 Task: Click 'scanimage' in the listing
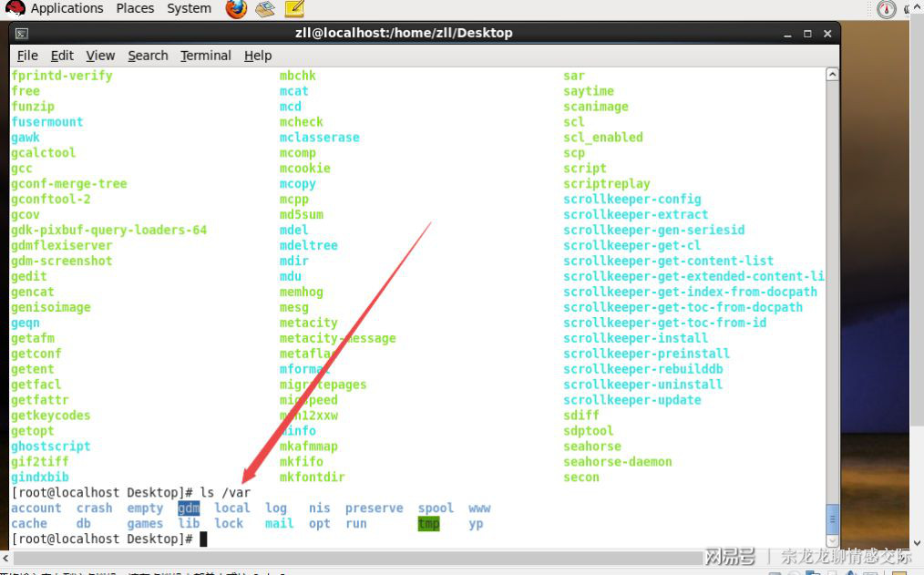(596, 107)
